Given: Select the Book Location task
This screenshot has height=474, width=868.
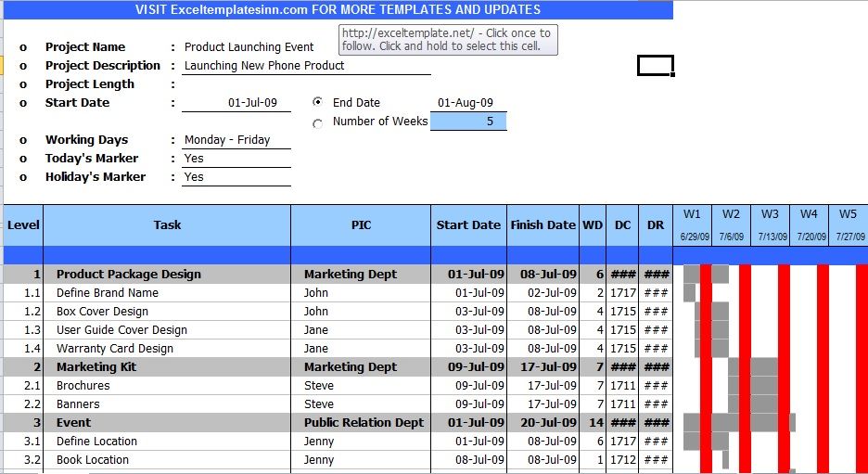Looking at the screenshot, I should pyautogui.click(x=167, y=459).
